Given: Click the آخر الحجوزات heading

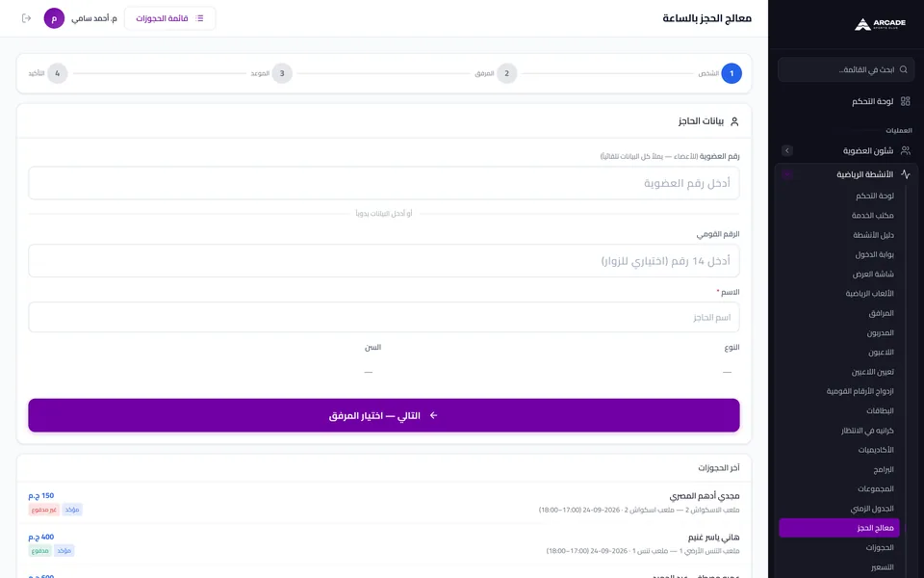Looking at the screenshot, I should coord(719,468).
